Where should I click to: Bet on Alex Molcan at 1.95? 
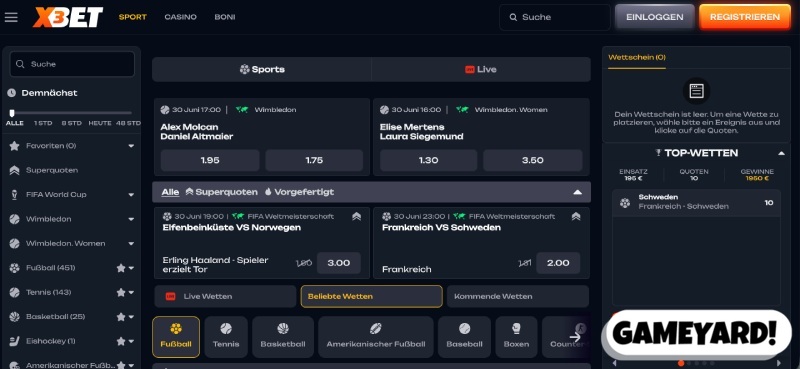tap(210, 160)
